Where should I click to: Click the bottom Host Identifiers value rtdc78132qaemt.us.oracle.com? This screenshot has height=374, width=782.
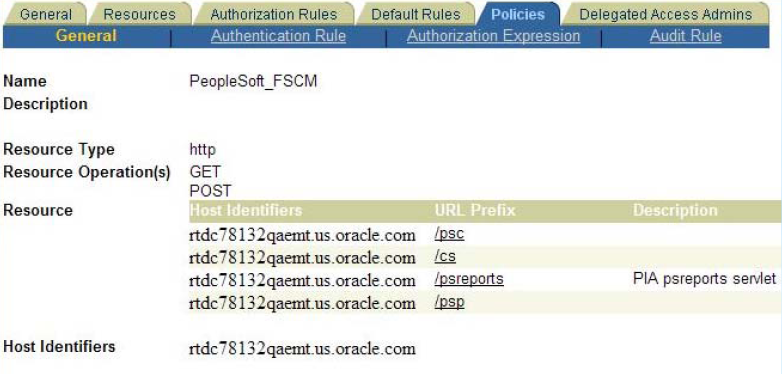tap(302, 349)
